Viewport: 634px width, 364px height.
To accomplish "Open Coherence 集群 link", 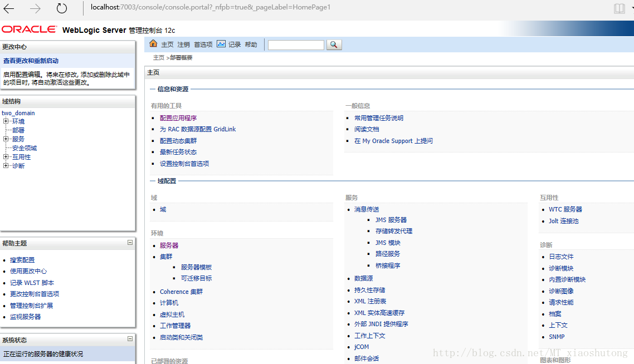I will tap(181, 292).
